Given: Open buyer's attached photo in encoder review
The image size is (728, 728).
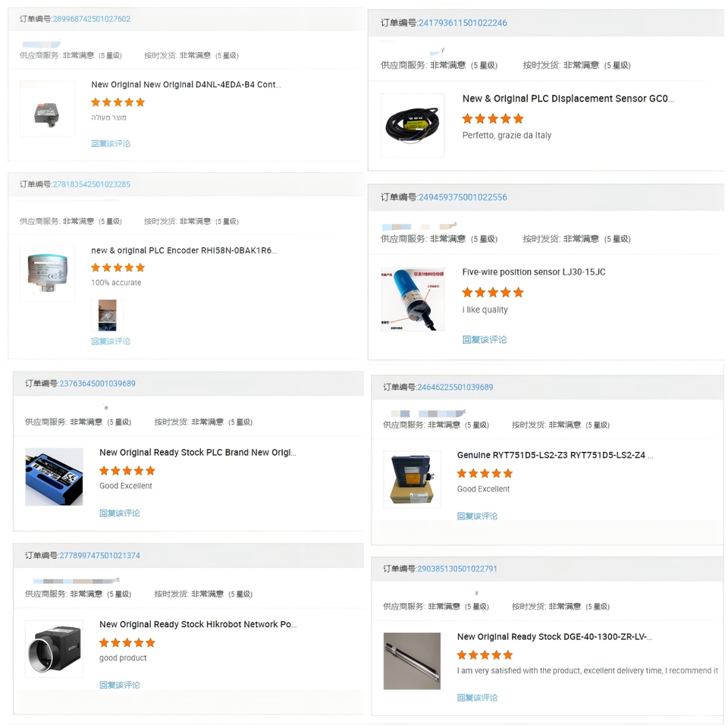Looking at the screenshot, I should tap(107, 315).
